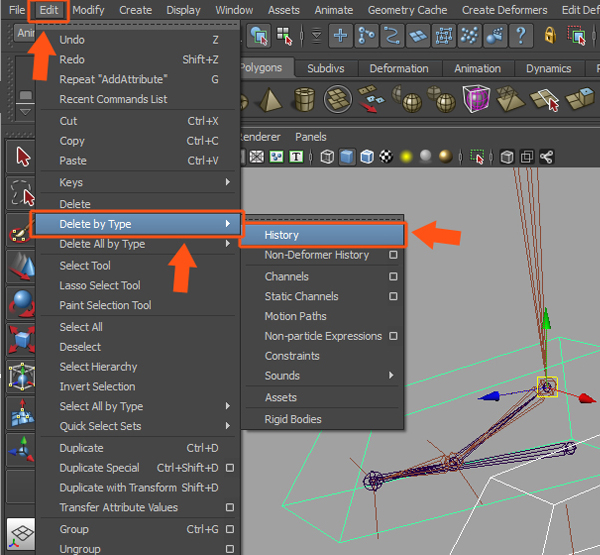Open the Panels viewport menu
The width and height of the screenshot is (600, 555).
[x=311, y=137]
